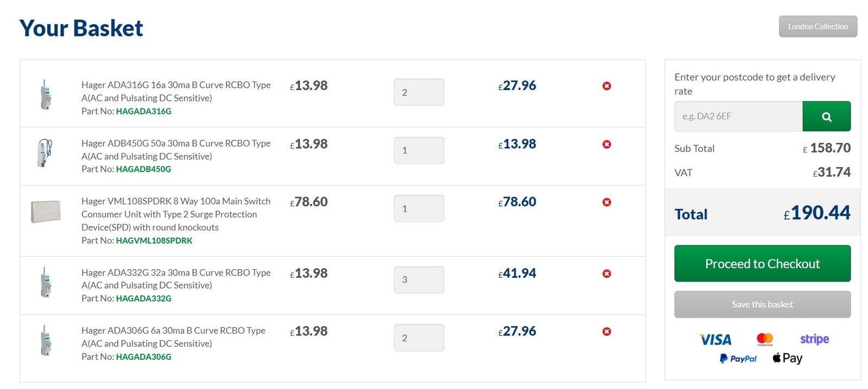Viewport: 868px width, 389px height.
Task: Focus the delivery postcode input field
Action: (x=738, y=116)
